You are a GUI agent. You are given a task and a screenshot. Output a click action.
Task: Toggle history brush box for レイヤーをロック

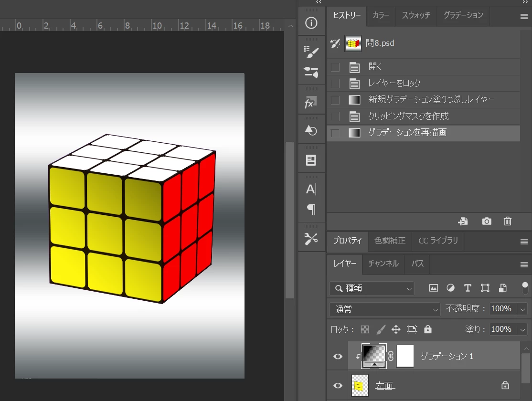click(335, 84)
